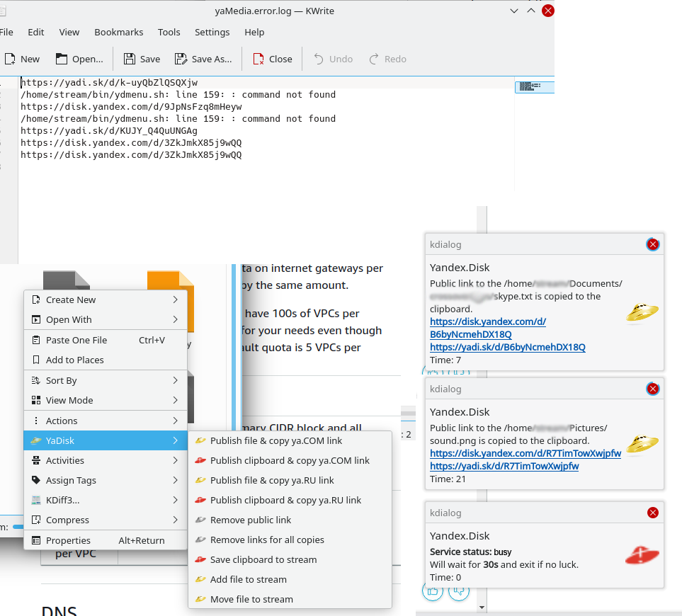Click the Create New document icon in context menu
Screen dimensions: 682x616
pos(36,300)
